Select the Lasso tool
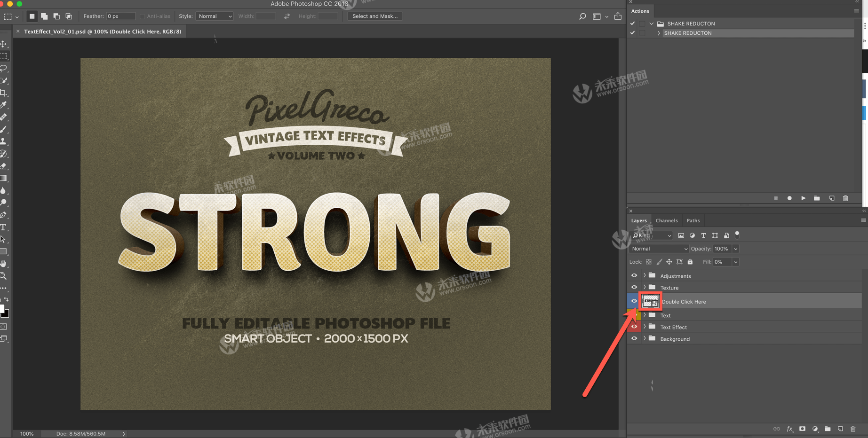Screen dimensions: 868x438 click(4, 68)
